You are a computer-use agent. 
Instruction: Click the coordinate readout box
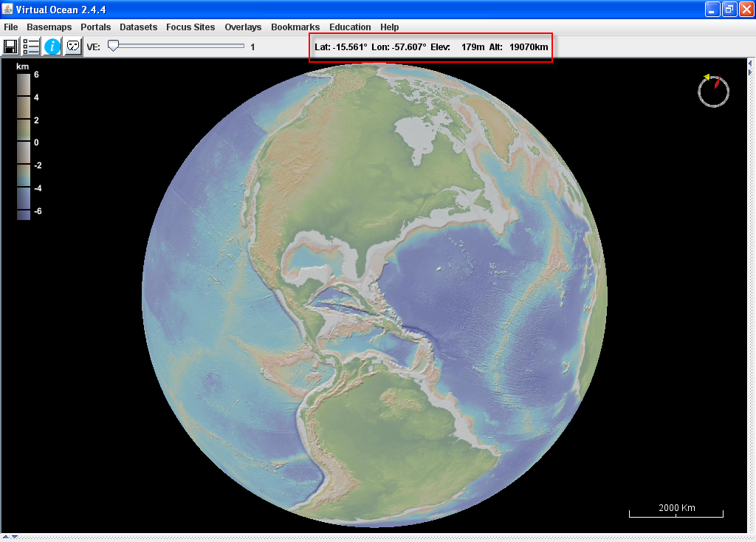(x=430, y=47)
